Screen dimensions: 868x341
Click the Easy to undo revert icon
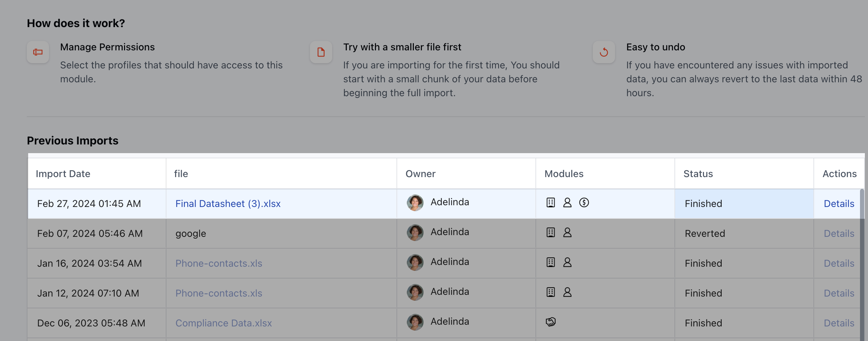(604, 52)
